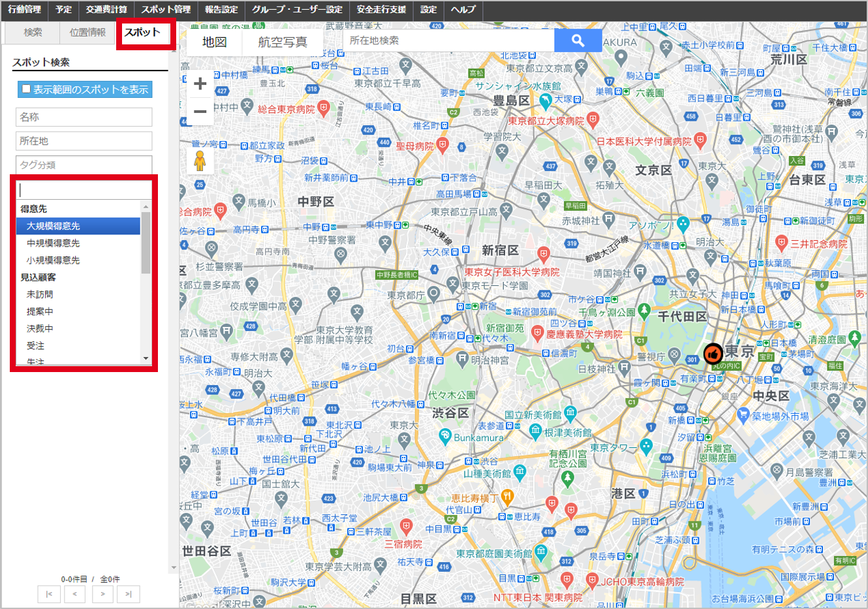Click the 築地場外市場 shopping marker
Screen dimensions: 868x609
pyautogui.click(x=743, y=415)
